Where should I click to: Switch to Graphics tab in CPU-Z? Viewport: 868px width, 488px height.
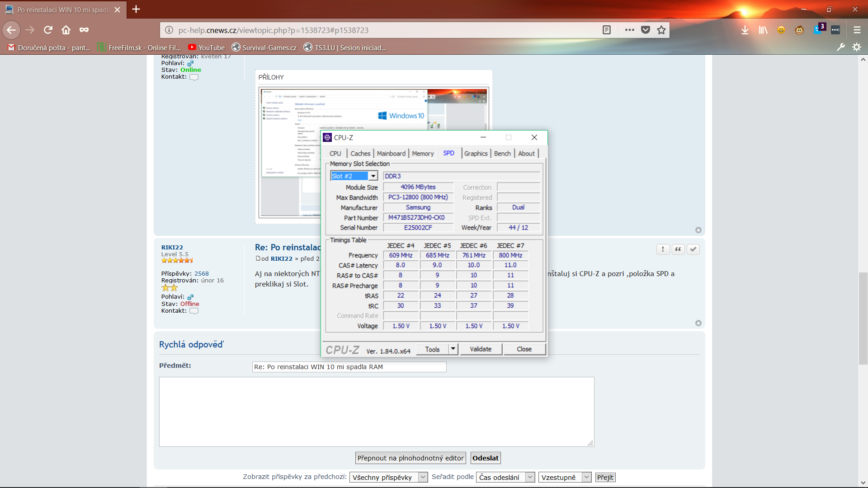pyautogui.click(x=476, y=154)
